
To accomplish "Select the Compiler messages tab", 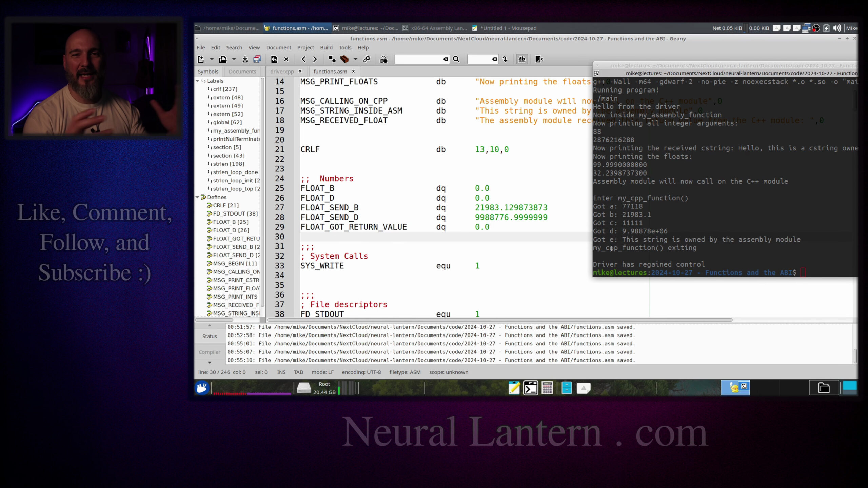I will pos(209,352).
